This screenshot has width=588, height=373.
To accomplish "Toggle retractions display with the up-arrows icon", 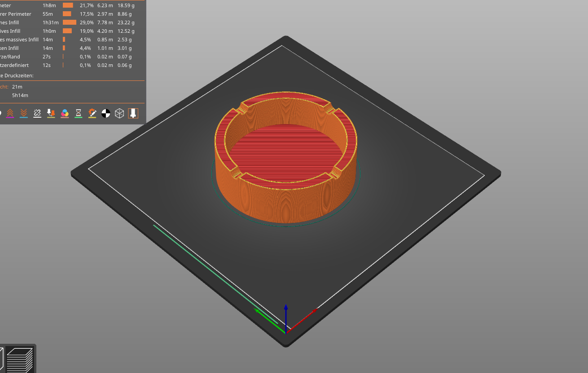I will point(10,113).
